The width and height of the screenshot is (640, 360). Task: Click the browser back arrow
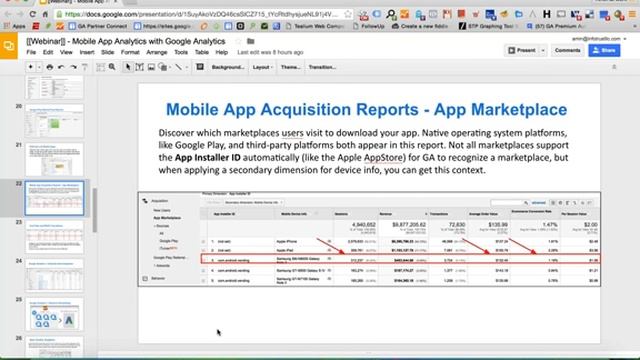coord(8,14)
